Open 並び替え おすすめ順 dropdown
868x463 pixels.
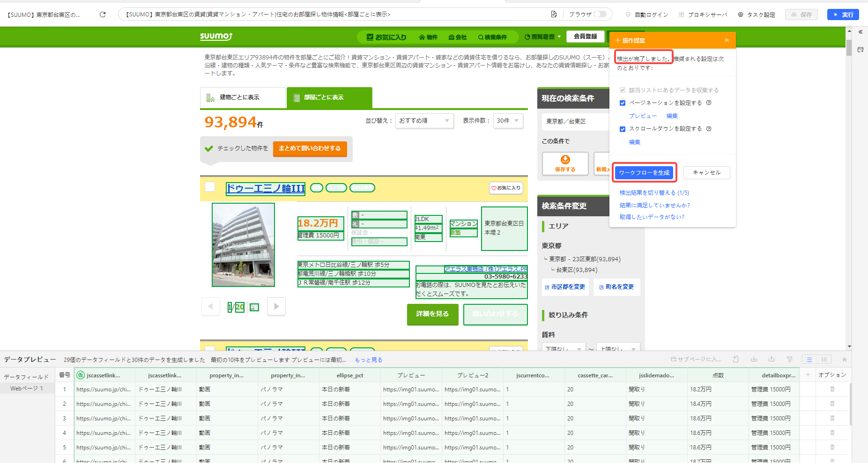tap(424, 121)
